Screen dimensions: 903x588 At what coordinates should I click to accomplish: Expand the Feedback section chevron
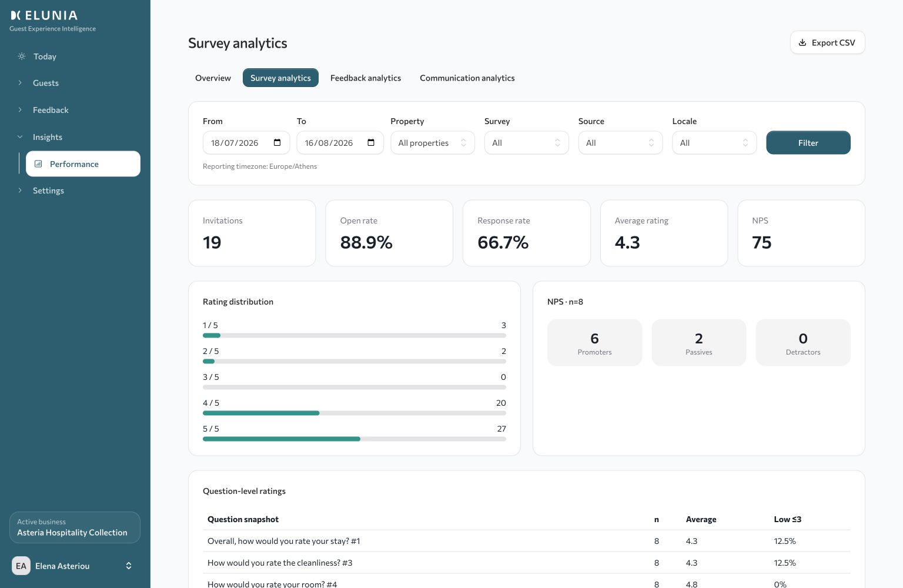(x=20, y=110)
